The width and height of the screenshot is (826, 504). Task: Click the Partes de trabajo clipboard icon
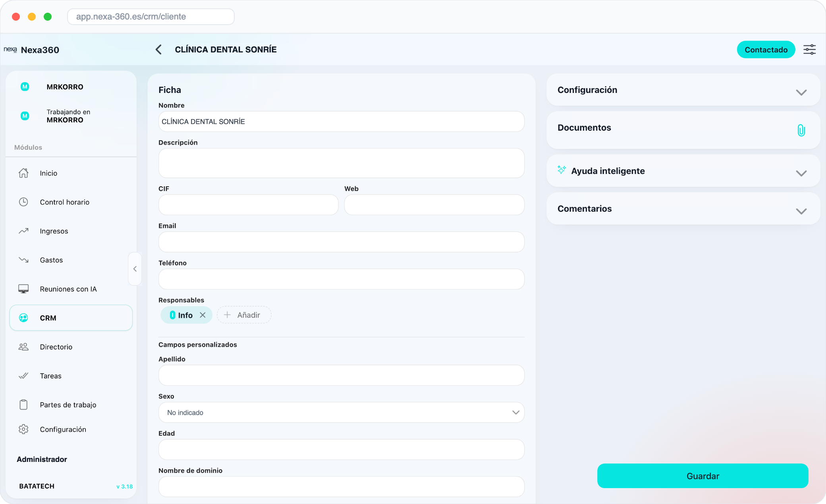[23, 405]
